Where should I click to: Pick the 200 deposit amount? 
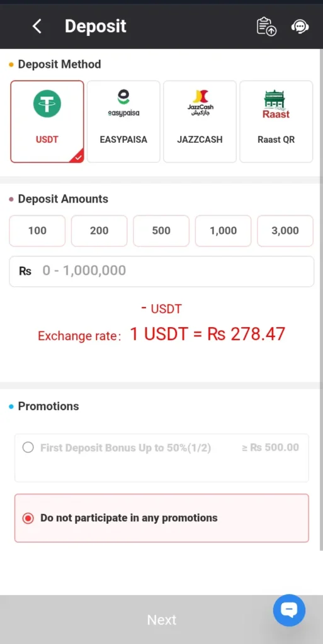coord(99,231)
